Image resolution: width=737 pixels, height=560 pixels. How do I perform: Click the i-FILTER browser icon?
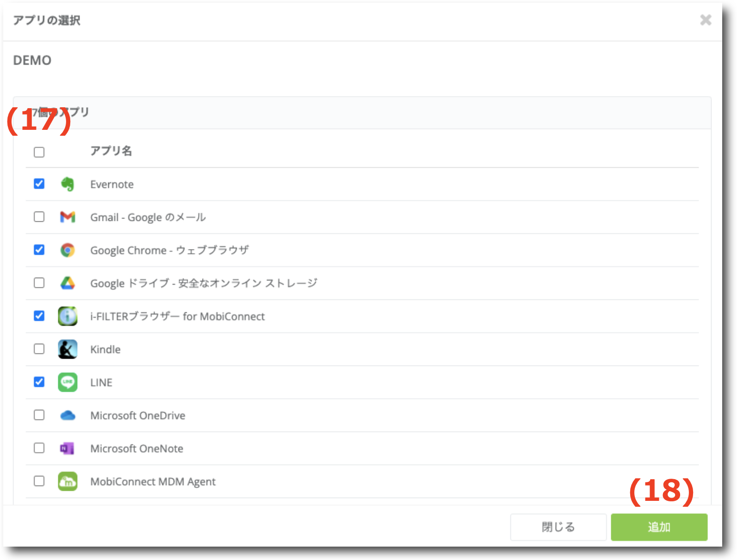(x=68, y=316)
